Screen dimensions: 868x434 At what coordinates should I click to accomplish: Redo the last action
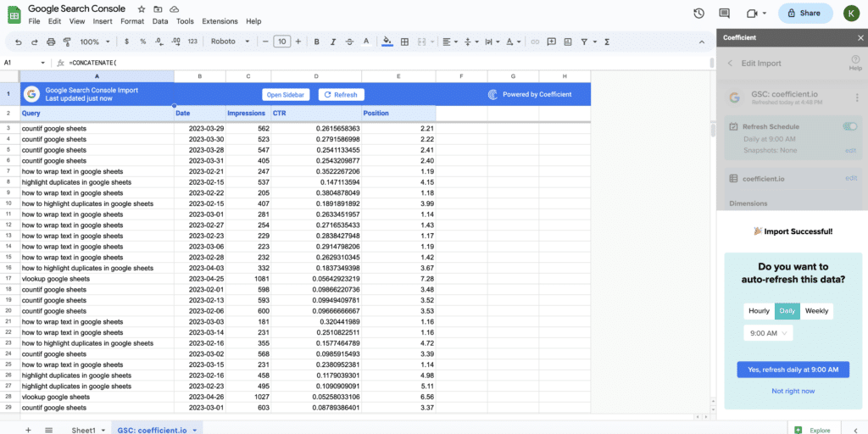pyautogui.click(x=34, y=42)
